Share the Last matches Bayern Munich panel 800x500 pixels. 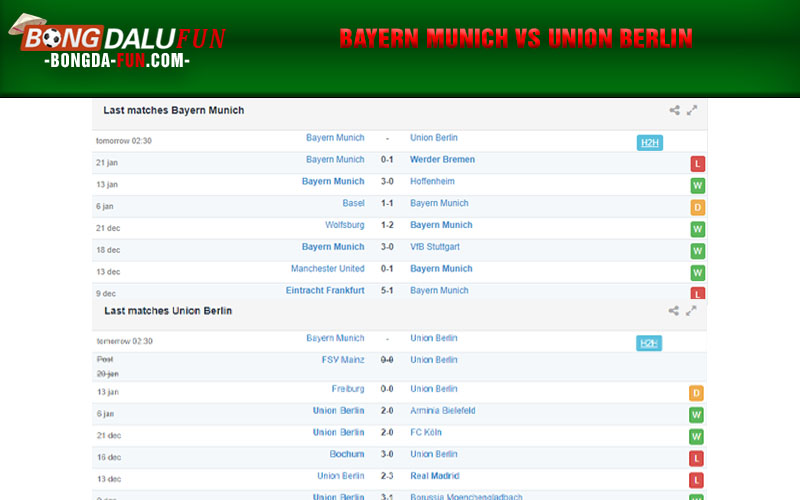click(674, 110)
